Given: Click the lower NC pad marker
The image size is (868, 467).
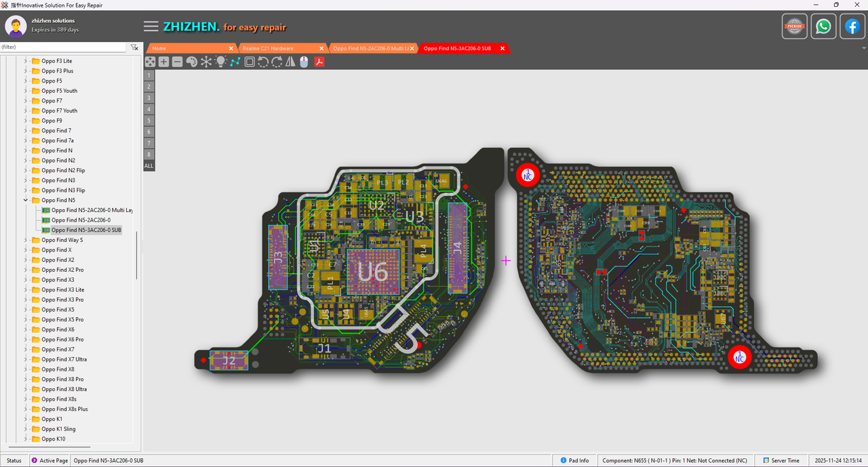Looking at the screenshot, I should (739, 357).
